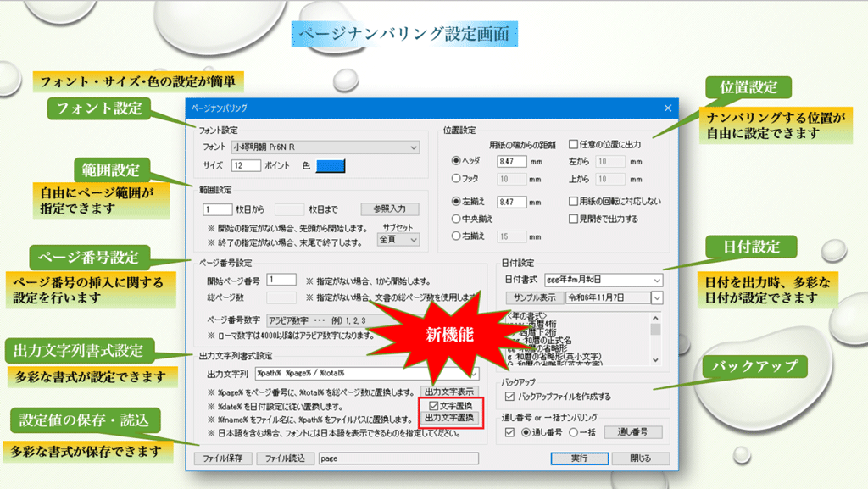This screenshot has height=489, width=868.
Task: Choose the 中央揃え alignment option
Action: tap(456, 219)
